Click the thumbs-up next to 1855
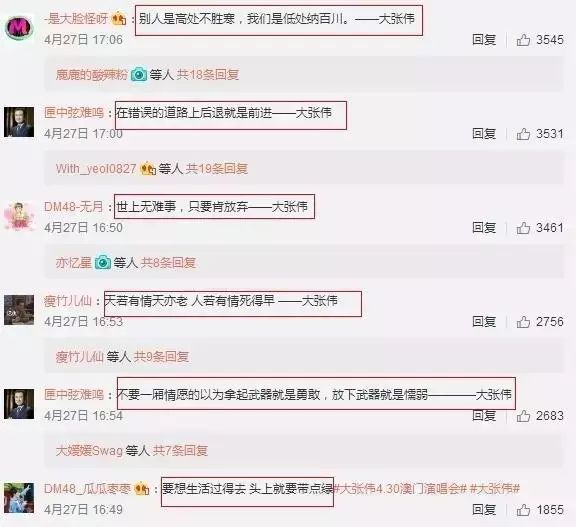The height and width of the screenshot is (527, 576). 523,510
